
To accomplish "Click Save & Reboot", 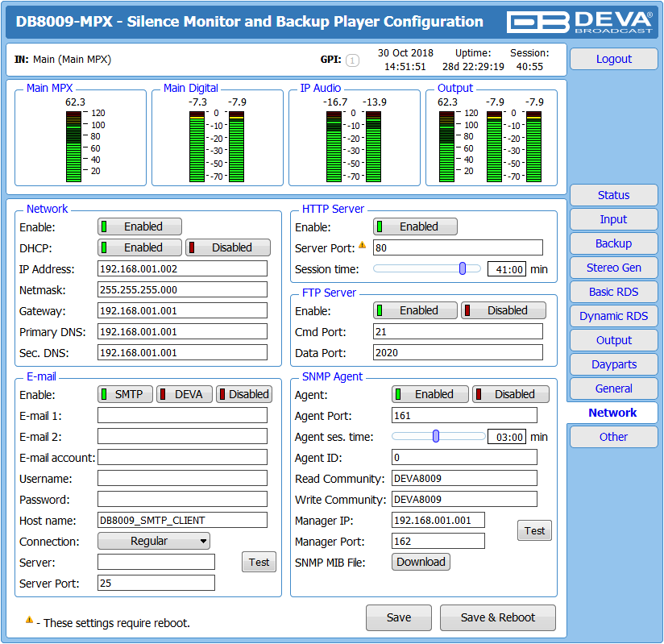I will 498,617.
